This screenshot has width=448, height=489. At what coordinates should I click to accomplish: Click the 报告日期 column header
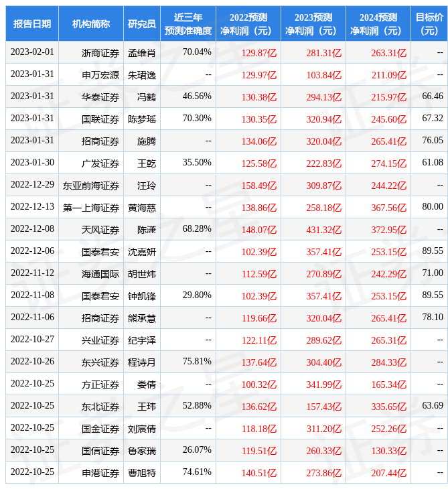32,23
